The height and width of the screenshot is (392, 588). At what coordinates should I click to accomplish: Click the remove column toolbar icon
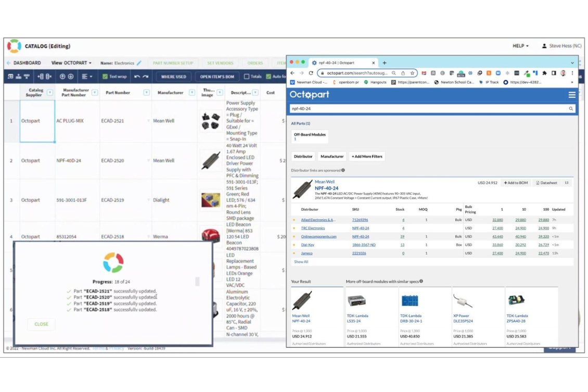(x=49, y=77)
